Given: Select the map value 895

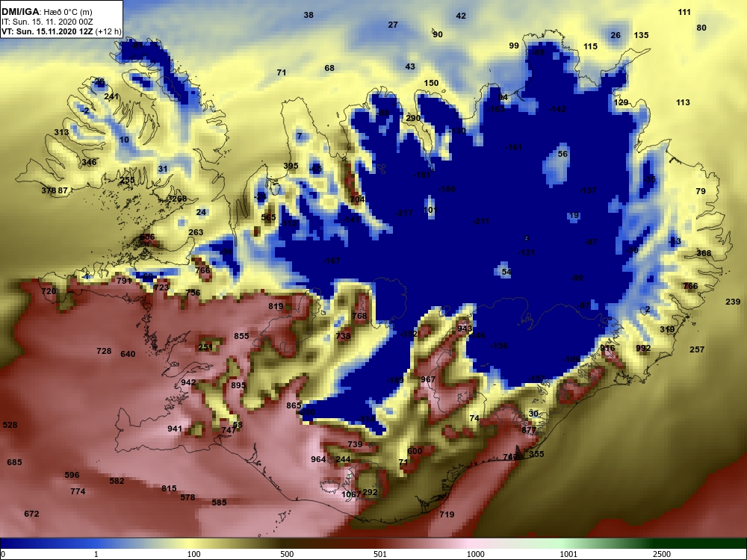Looking at the screenshot, I should pos(238,386).
